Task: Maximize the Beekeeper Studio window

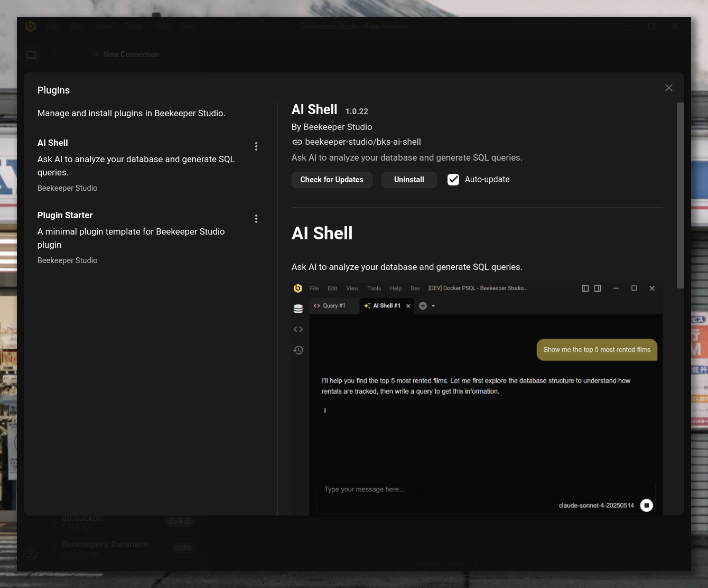Action: tap(651, 26)
